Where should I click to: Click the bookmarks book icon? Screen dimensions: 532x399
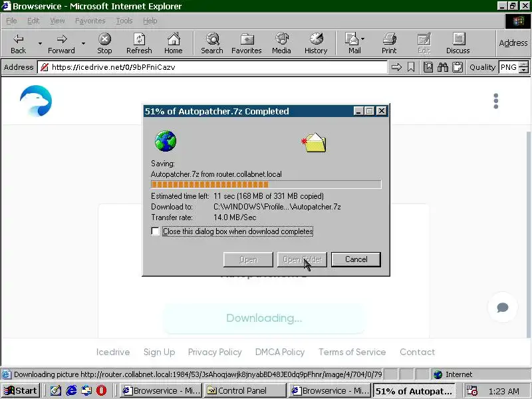pos(428,67)
